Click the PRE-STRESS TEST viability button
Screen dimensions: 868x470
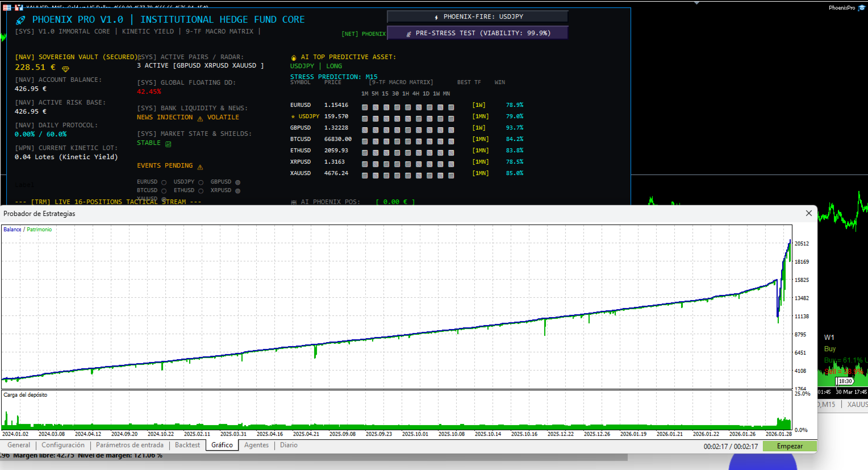(477, 33)
